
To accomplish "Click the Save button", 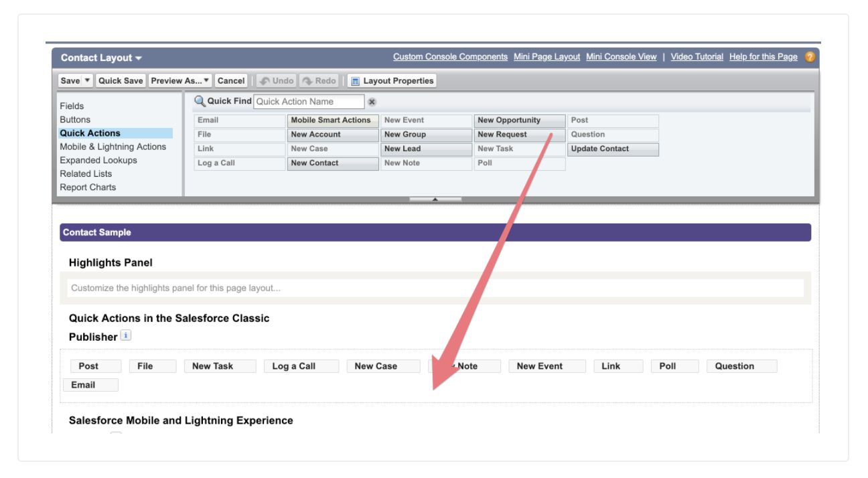I will [70, 80].
